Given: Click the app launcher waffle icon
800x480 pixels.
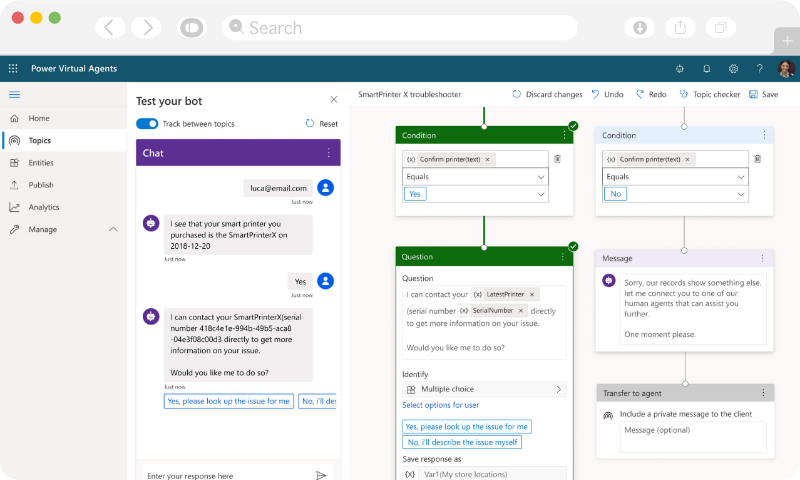Looking at the screenshot, I should [13, 69].
